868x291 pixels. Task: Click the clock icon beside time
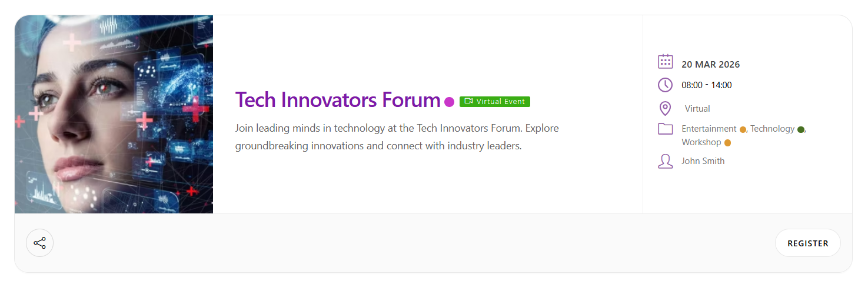point(665,85)
